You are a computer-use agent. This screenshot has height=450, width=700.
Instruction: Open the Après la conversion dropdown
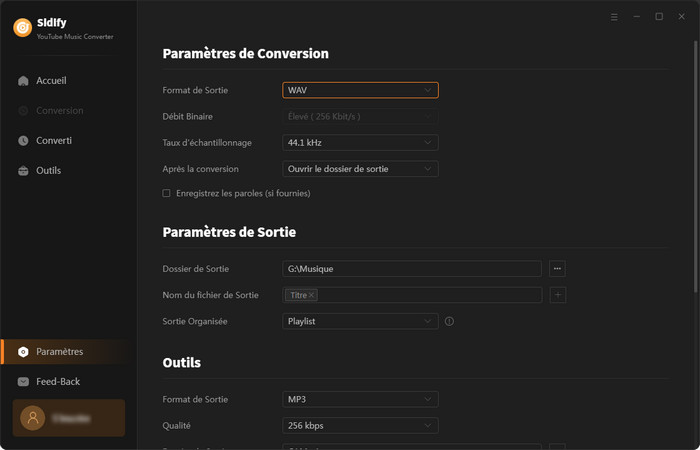[x=360, y=169]
